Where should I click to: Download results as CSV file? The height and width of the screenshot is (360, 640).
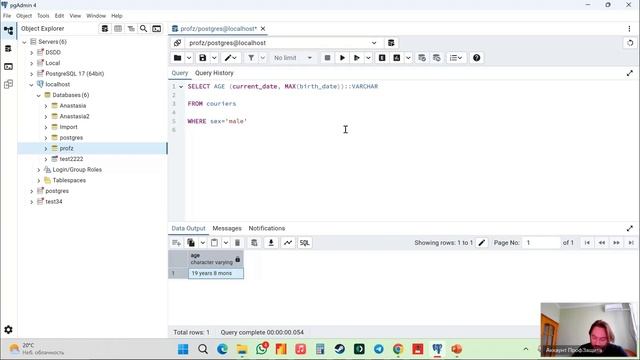(271, 243)
